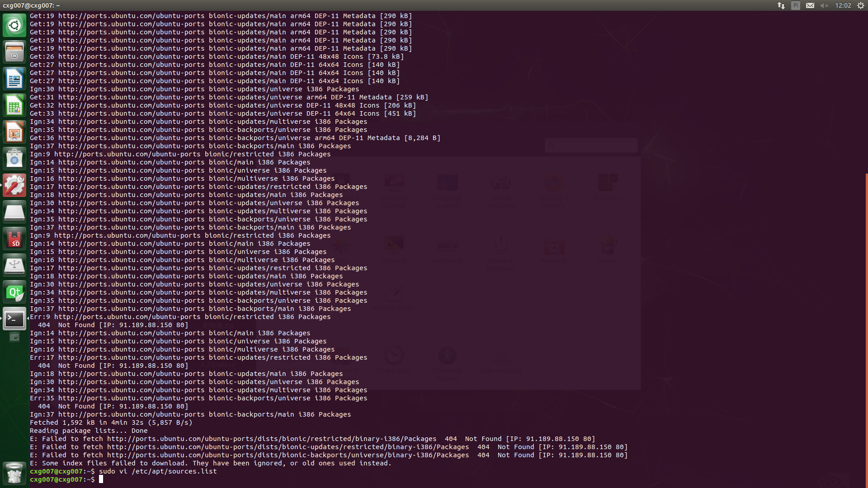Launch Qt Creator from the launcher
The image size is (868, 488).
(14, 292)
